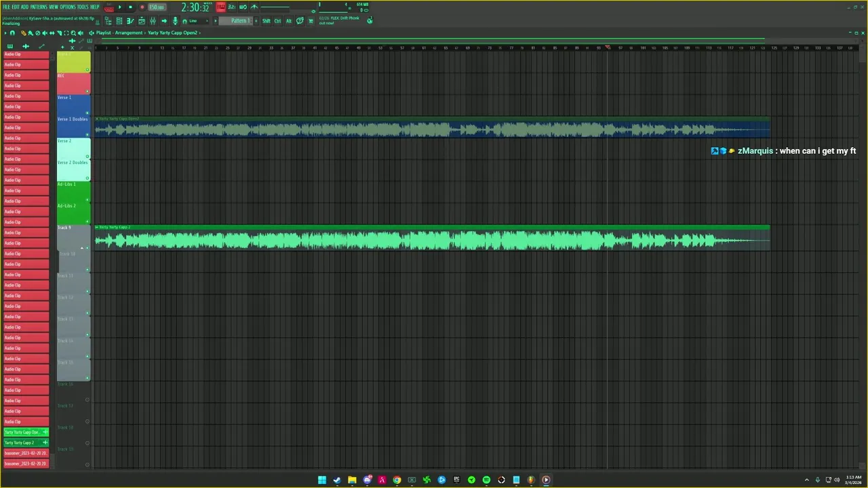Open Google Chrome from the taskbar
Screen dimensions: 868x488
(397, 480)
